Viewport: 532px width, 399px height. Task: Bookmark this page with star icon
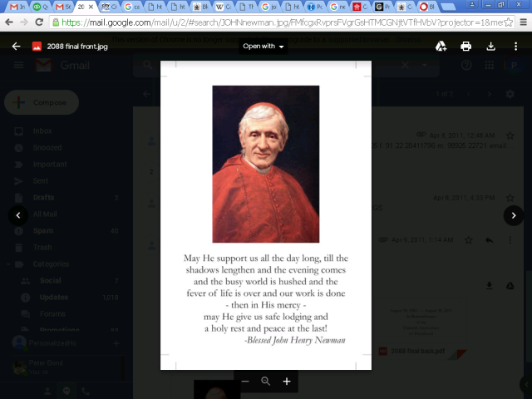point(508,22)
